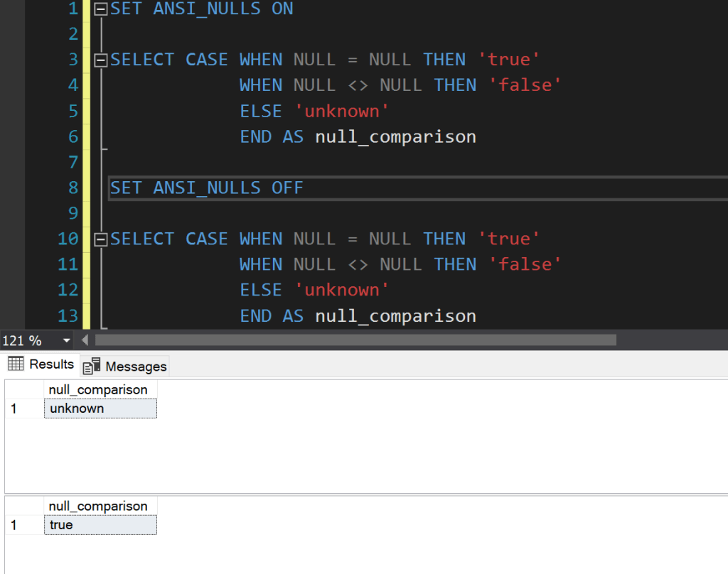The image size is (728, 574).
Task: Click the results grid icon on Results tab
Action: pos(16,364)
